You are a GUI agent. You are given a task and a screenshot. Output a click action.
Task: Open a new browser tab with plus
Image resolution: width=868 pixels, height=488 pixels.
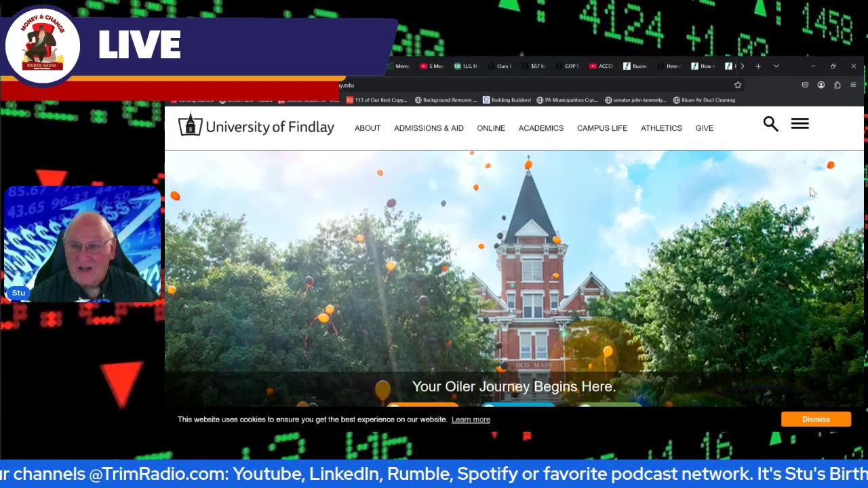[x=758, y=66]
